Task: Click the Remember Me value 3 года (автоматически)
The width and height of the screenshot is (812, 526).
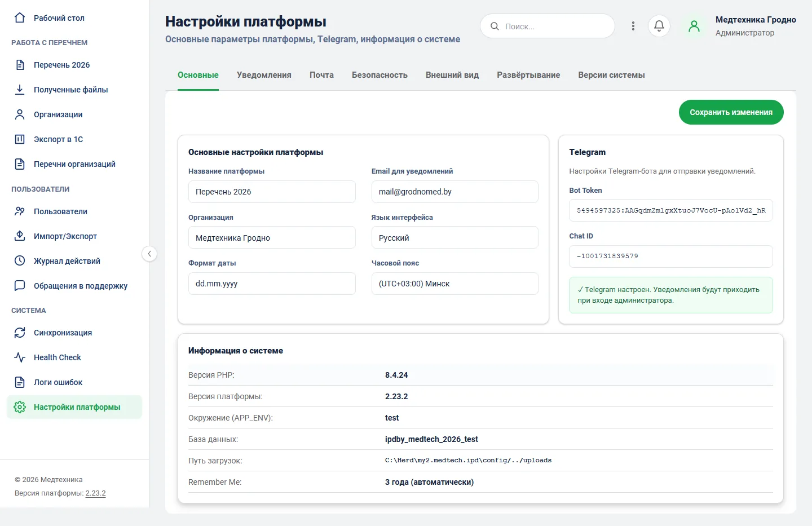Action: point(429,482)
